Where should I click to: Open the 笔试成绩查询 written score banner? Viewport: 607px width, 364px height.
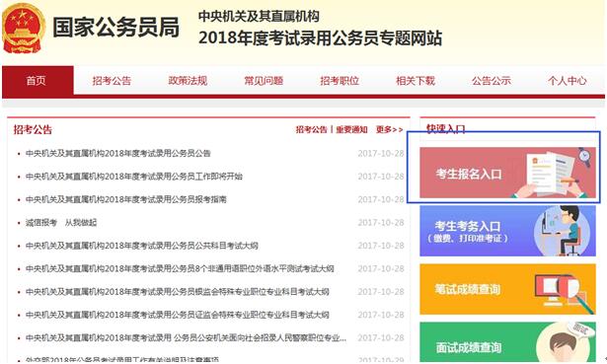[x=507, y=289]
